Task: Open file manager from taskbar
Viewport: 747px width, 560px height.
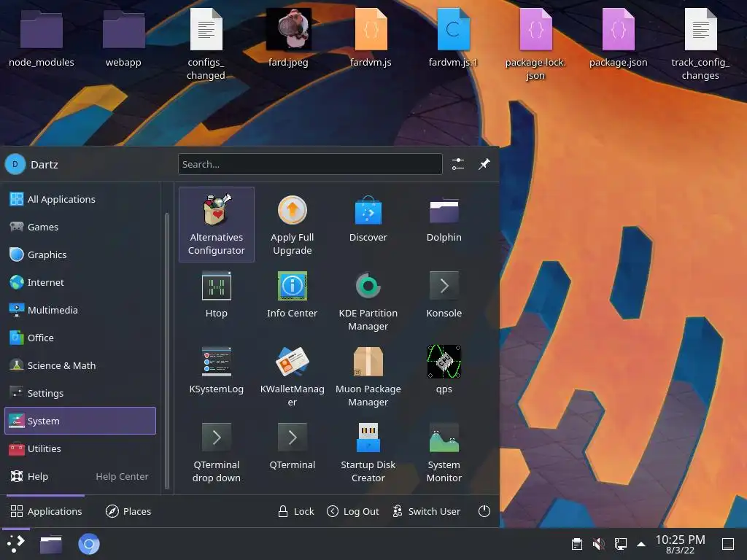Action: click(x=51, y=544)
